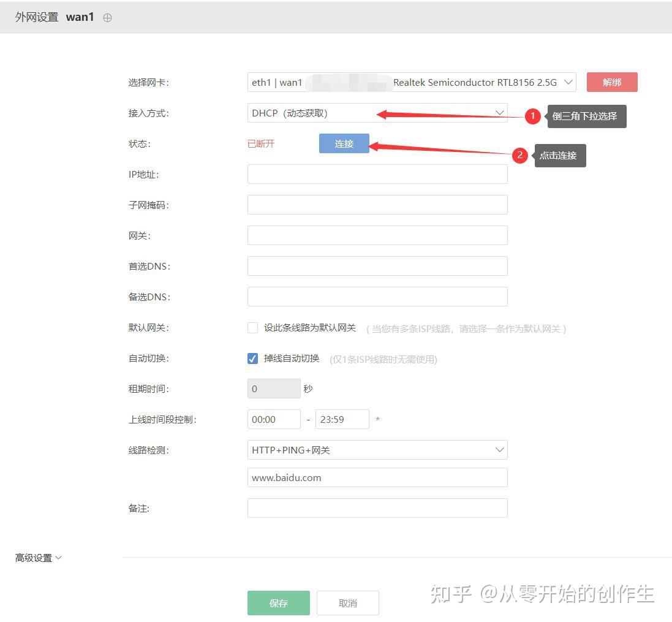
Task: Click the 备注 remarks input field
Action: (377, 507)
